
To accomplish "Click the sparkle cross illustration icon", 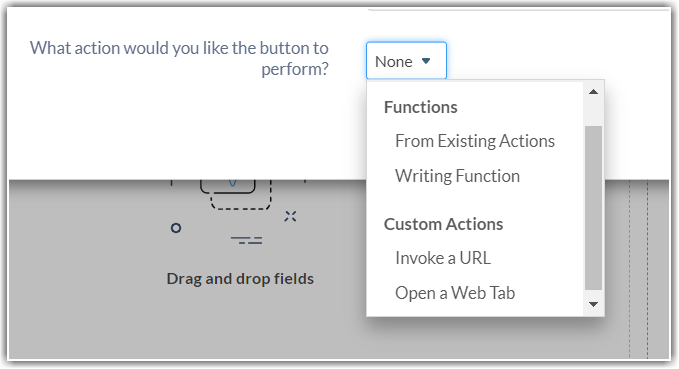I will coord(290,216).
